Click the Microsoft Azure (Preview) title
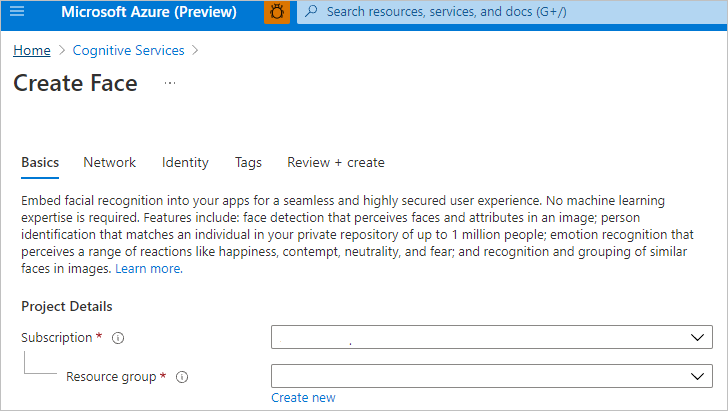Screen dimensions: 728x411 click(149, 13)
